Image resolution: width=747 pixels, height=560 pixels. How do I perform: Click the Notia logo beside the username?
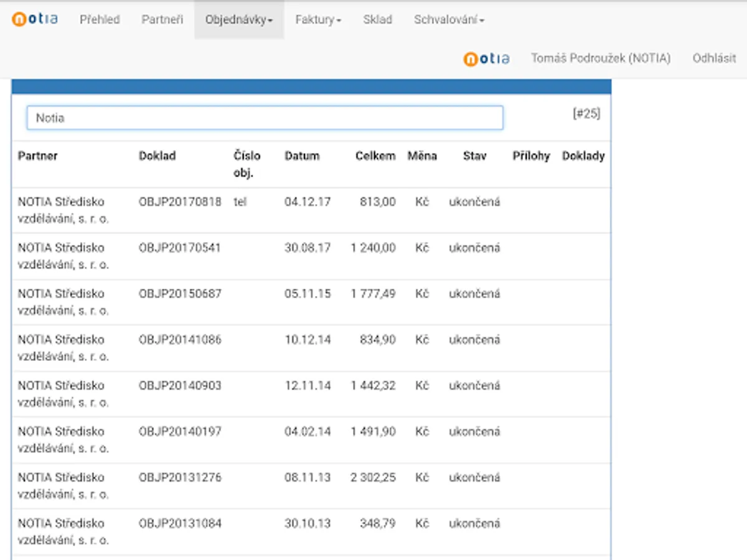click(486, 58)
